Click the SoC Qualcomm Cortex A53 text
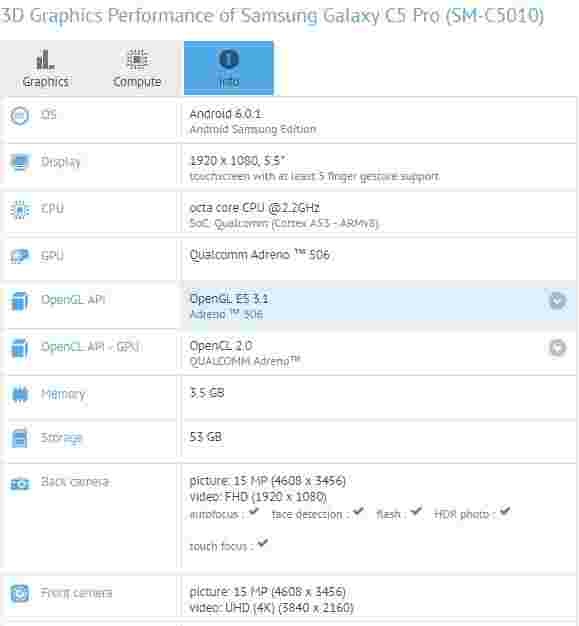Viewport: 579px width, 626px height. point(284,224)
